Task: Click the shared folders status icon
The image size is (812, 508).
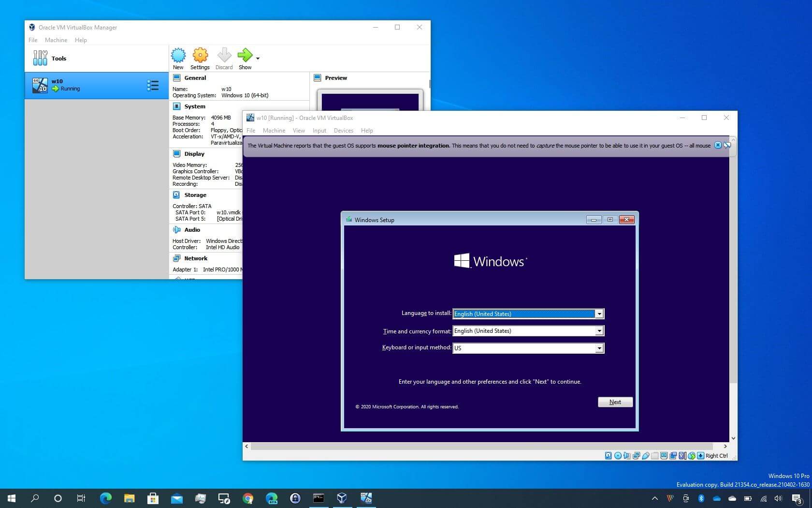Action: (x=655, y=455)
